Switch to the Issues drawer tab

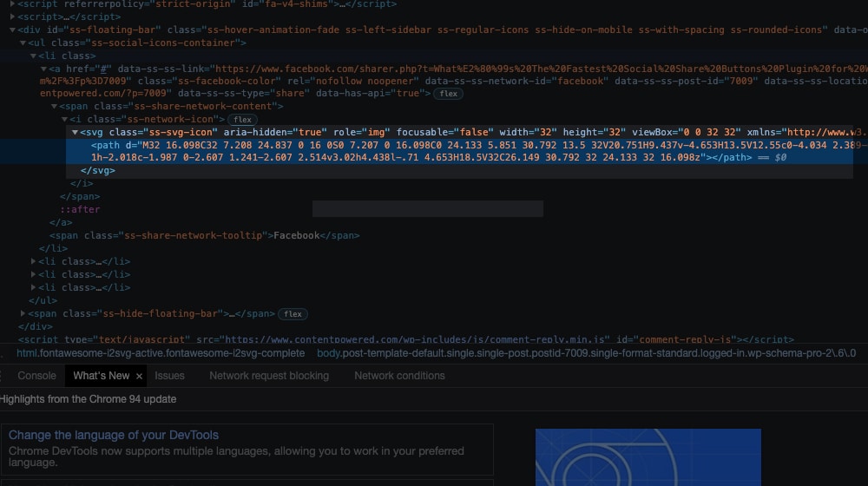(x=169, y=375)
